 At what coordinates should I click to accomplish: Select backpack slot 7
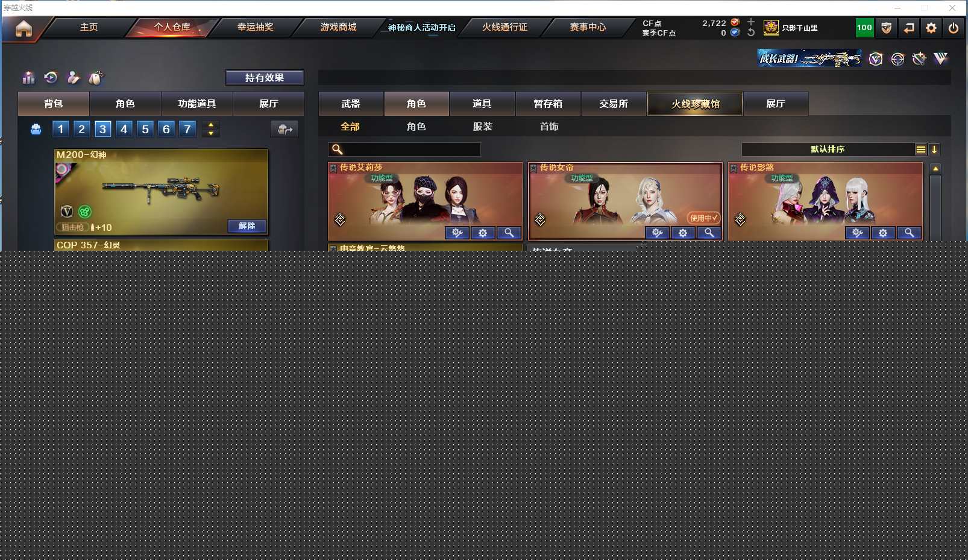pos(187,129)
